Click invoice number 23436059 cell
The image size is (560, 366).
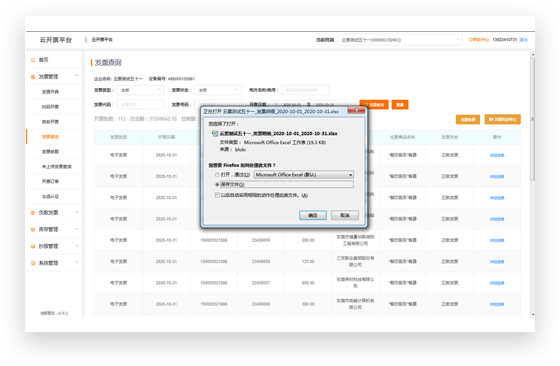(x=261, y=240)
